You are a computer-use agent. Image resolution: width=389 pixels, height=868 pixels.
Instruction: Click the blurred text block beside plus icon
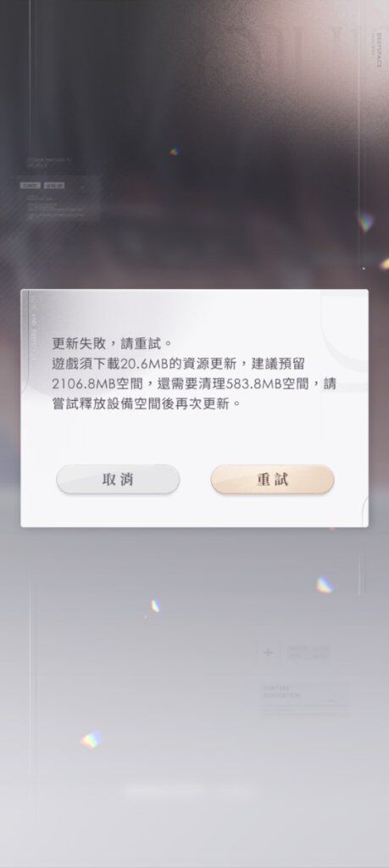(x=309, y=654)
